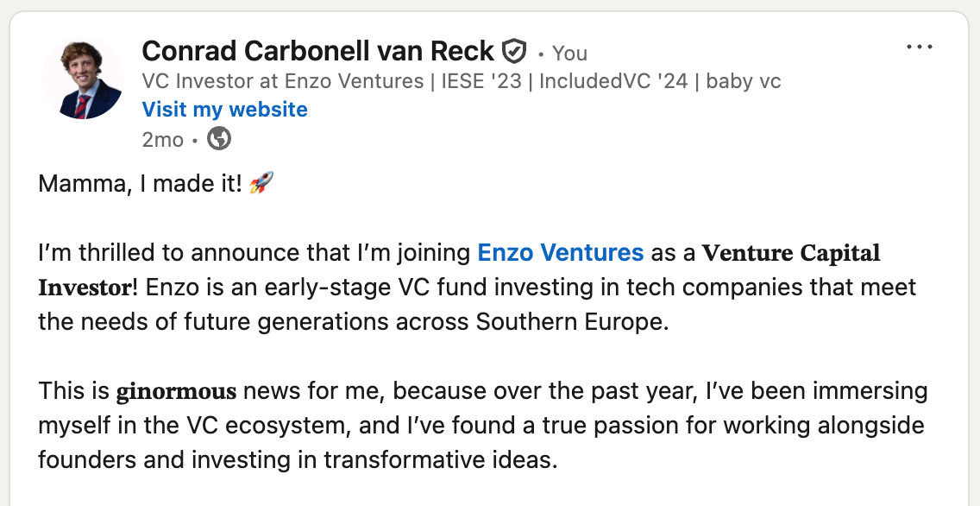
Task: Click the "2mo" post timestamp
Action: click(162, 140)
